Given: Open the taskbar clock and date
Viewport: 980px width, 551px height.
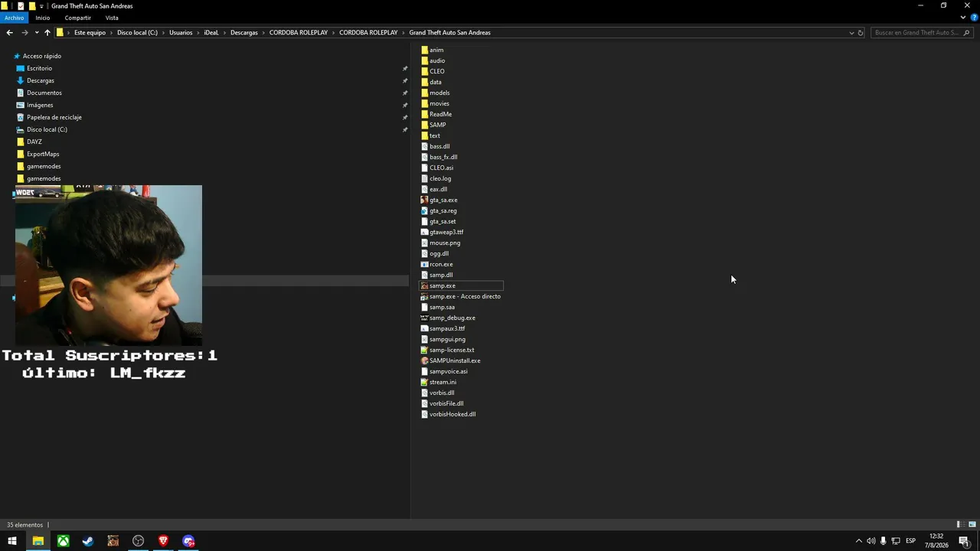Looking at the screenshot, I should pyautogui.click(x=936, y=541).
